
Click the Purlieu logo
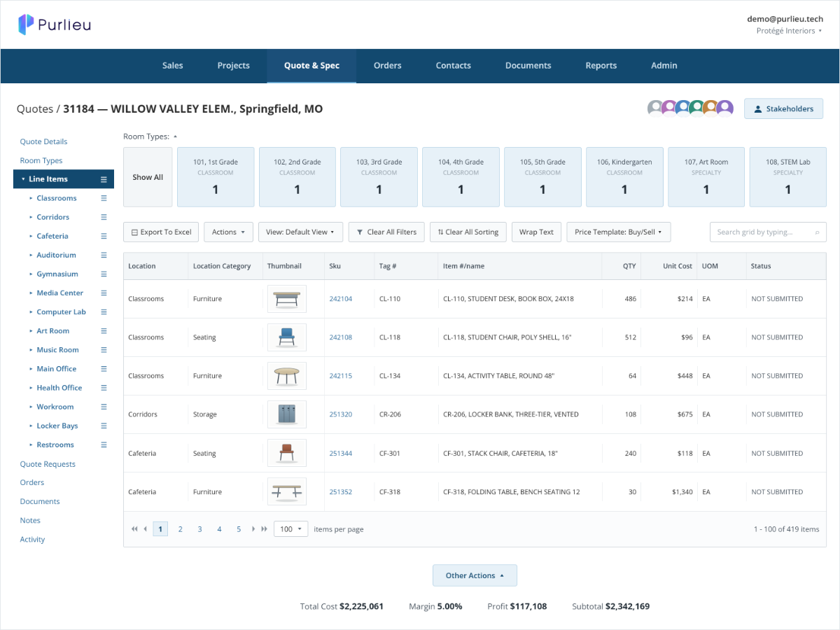point(55,25)
